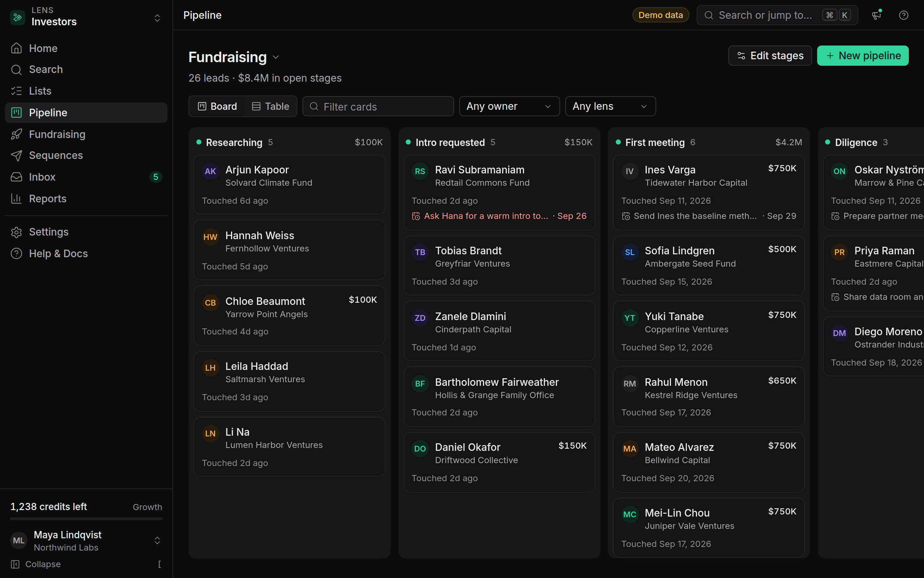Open the Li Na card

[289, 447]
